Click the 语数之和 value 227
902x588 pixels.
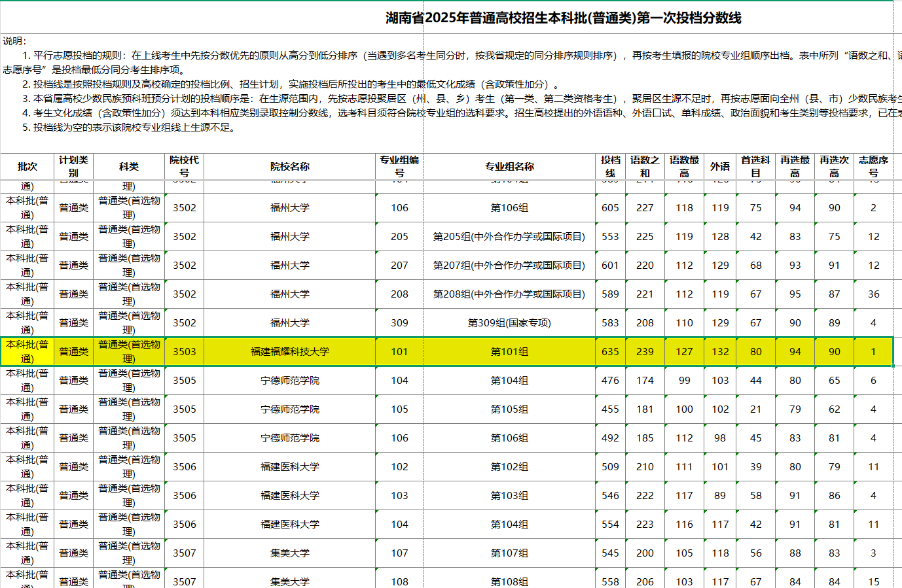(x=645, y=208)
